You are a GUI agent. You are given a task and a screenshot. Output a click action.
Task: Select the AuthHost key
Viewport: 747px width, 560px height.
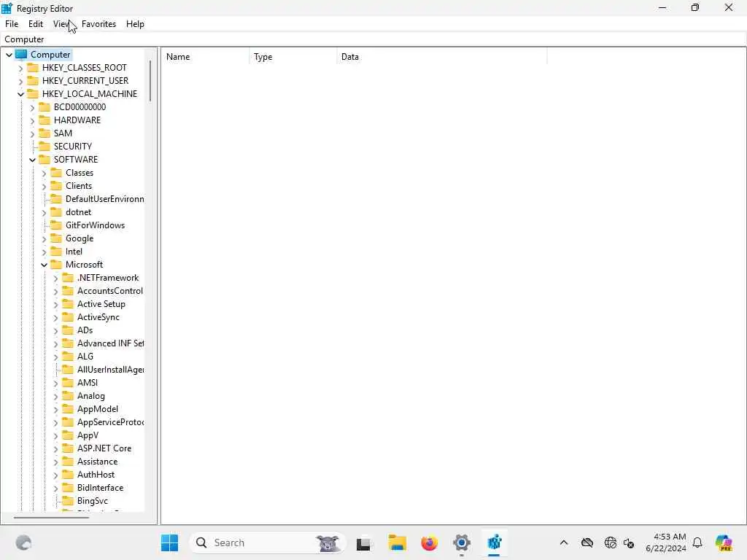[96, 474]
